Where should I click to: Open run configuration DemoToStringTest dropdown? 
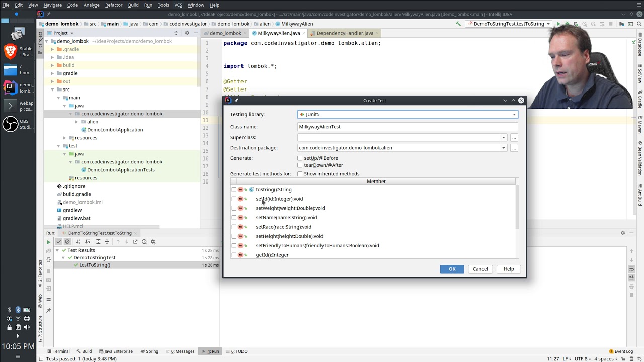pyautogui.click(x=509, y=24)
